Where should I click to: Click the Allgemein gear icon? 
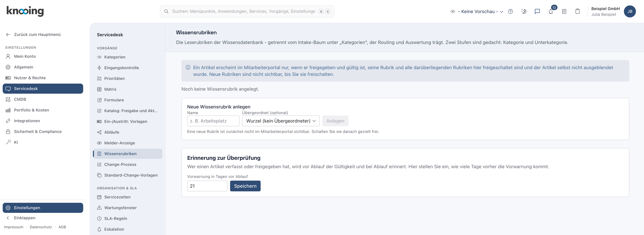click(8, 67)
